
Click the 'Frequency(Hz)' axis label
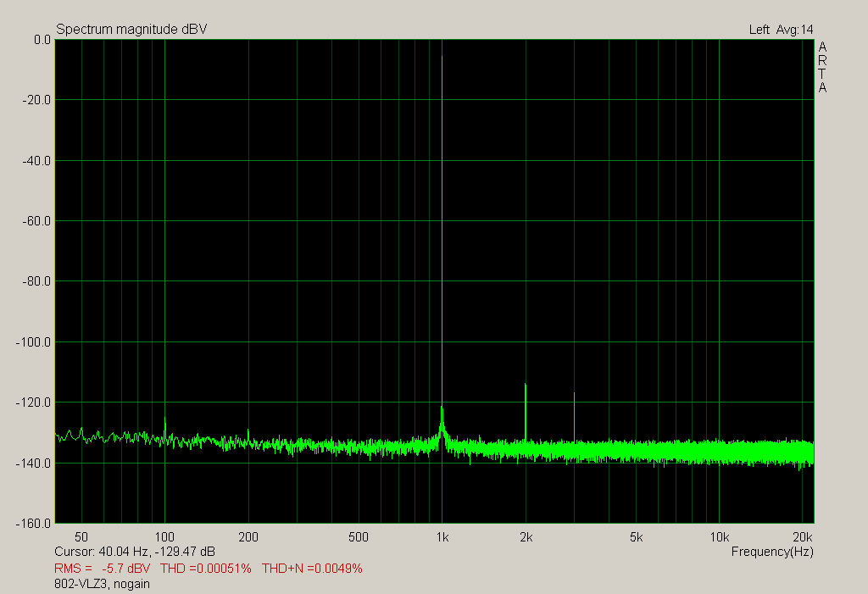pyautogui.click(x=771, y=552)
